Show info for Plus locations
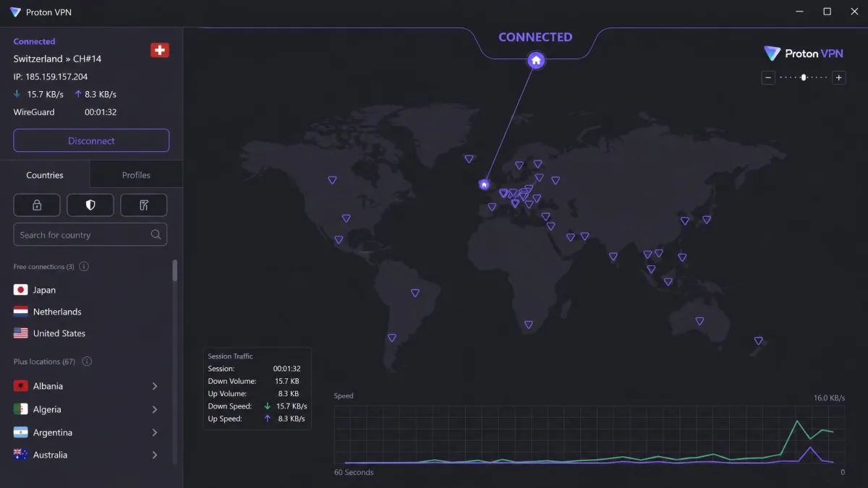 coord(87,361)
